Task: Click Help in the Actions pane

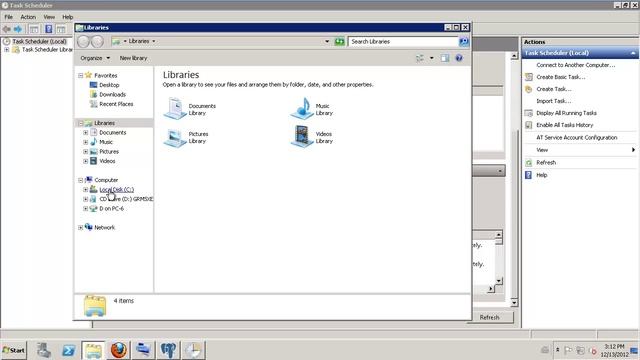Action: click(x=542, y=175)
